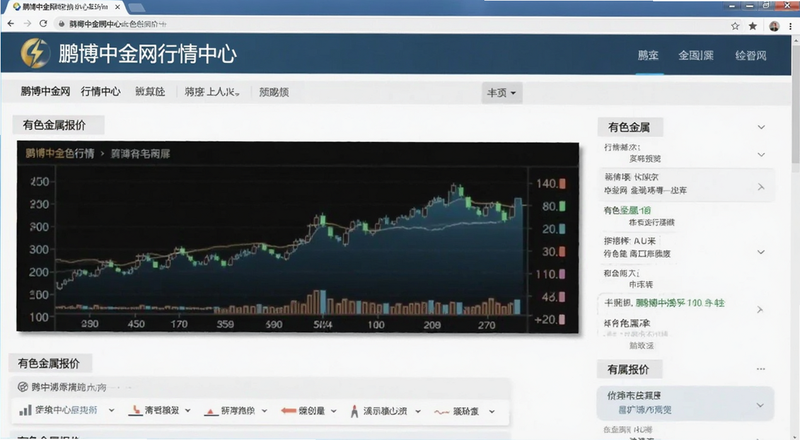Click the breadcrumb arrow in chart header
800x440 pixels.
(x=102, y=153)
